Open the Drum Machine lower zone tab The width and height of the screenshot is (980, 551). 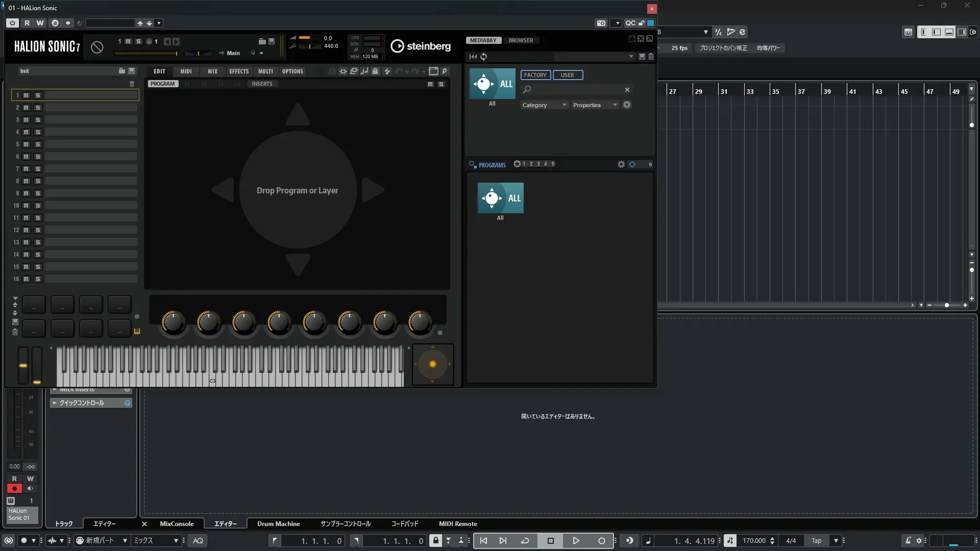[278, 524]
